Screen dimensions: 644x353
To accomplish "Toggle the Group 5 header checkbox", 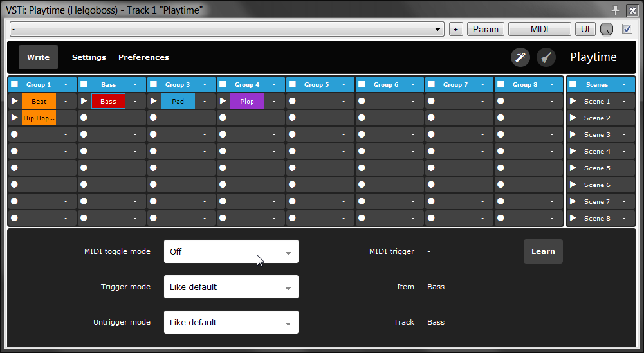I will [293, 84].
